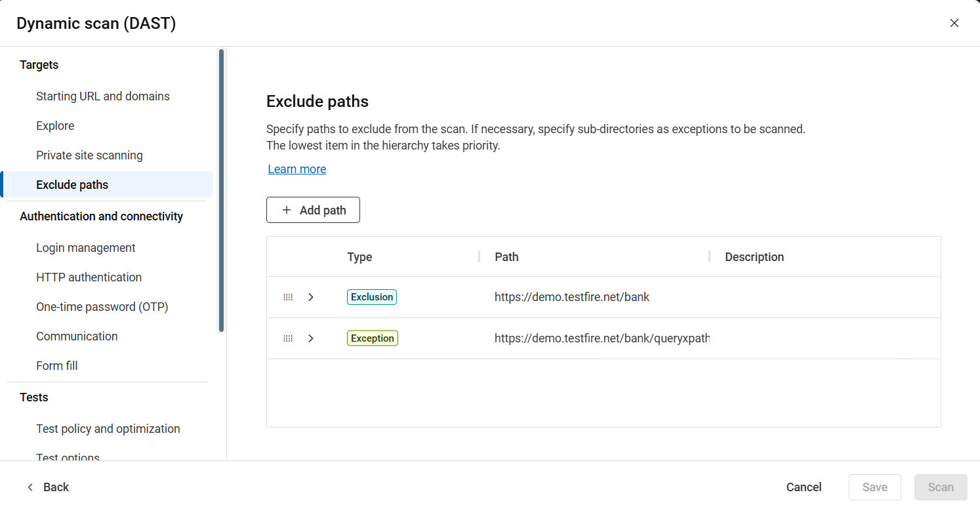
Task: Cancel the scan configuration
Action: (x=803, y=487)
